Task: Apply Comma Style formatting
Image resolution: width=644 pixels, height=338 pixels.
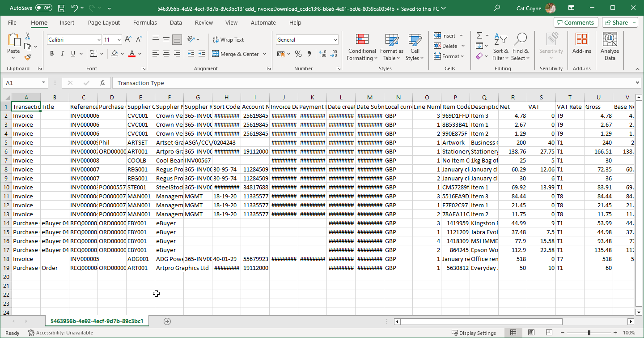Action: [x=309, y=54]
